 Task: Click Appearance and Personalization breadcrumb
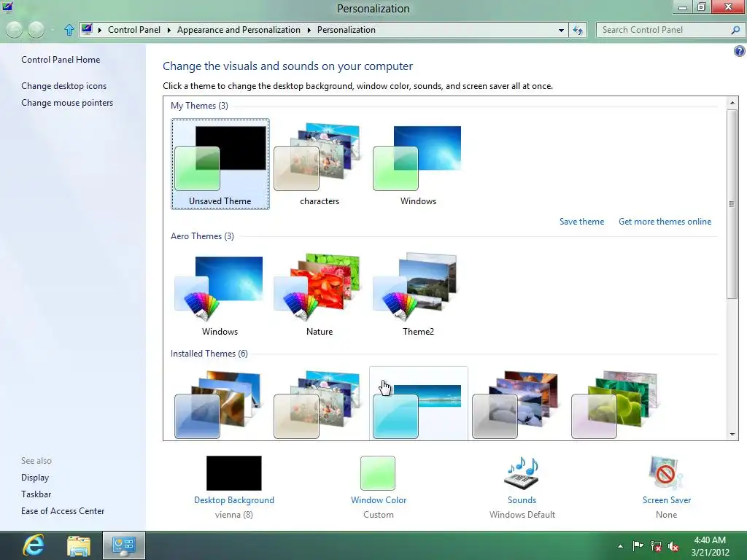tap(239, 29)
